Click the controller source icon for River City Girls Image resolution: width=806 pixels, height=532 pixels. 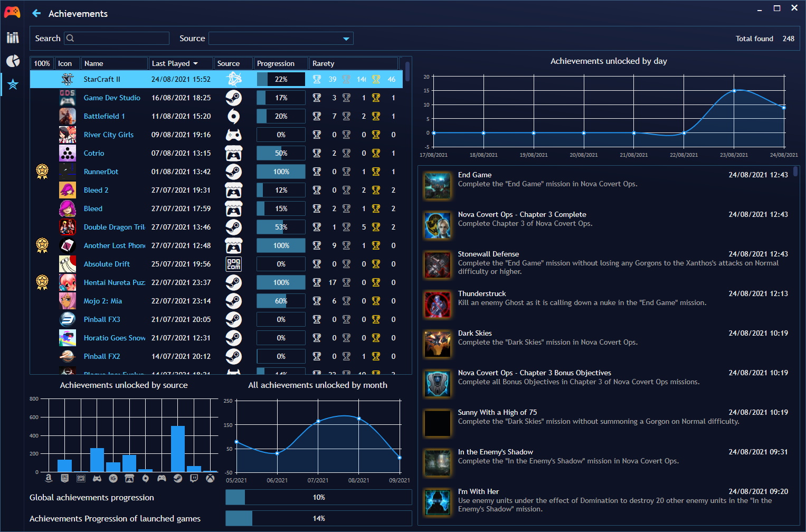pyautogui.click(x=234, y=135)
